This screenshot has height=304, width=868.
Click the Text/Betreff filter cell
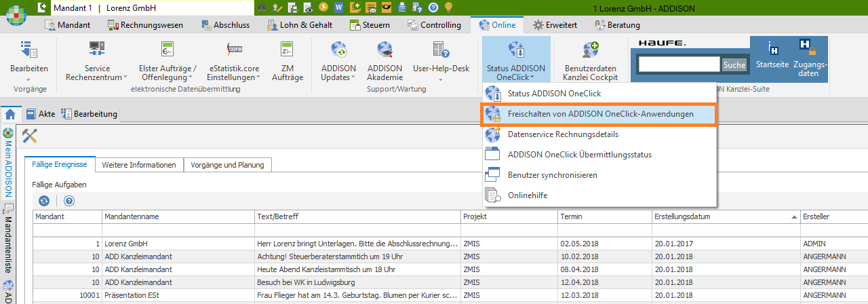357,230
